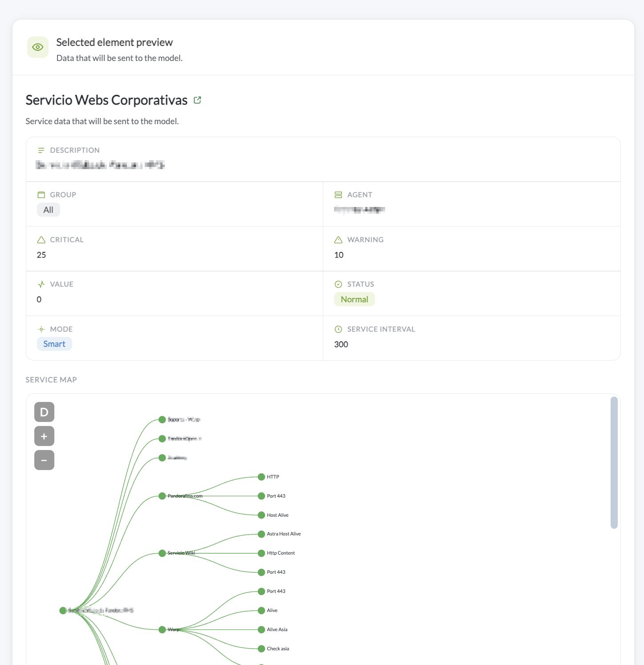Click the Agent server icon

(x=338, y=195)
